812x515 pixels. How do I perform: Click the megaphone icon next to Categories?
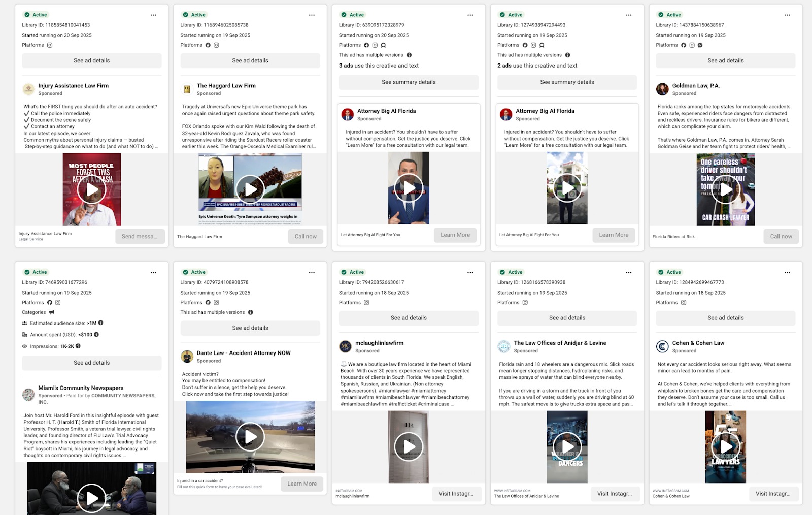tap(52, 312)
